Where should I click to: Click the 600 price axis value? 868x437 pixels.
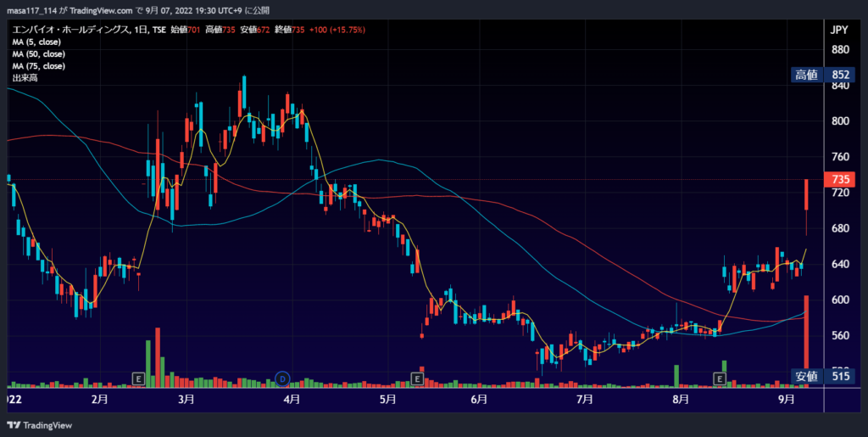840,300
